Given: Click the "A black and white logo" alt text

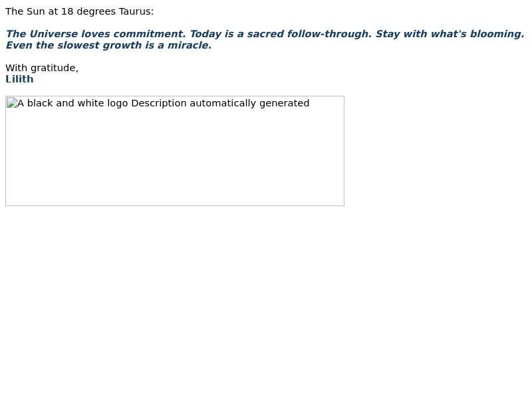Looking at the screenshot, I should click(72, 103).
